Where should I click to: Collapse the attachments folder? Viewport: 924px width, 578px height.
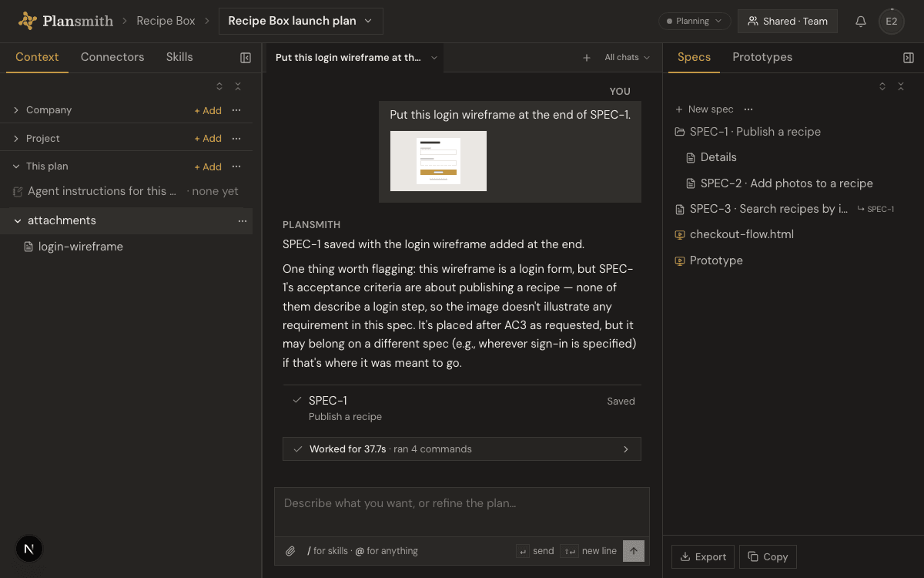[18, 221]
